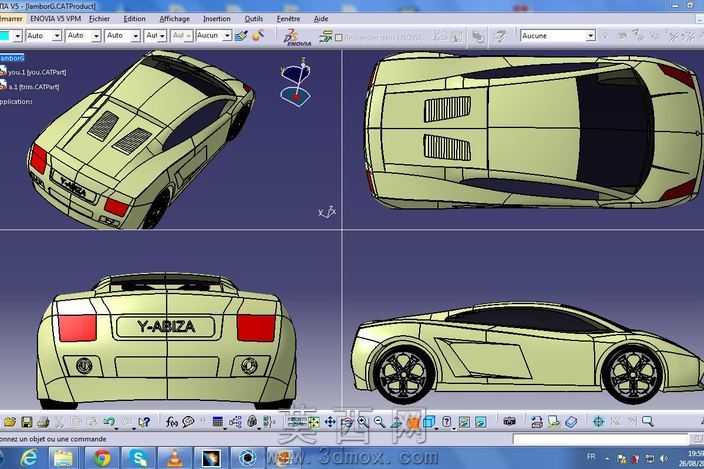Screen dimensions: 704x469
Task: Open the design table icon
Action: pos(218,421)
